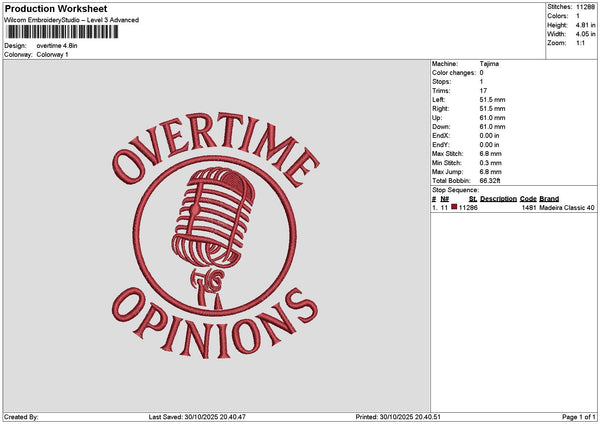600x424 pixels.
Task: Select the Production Worksheet title
Action: [56, 8]
